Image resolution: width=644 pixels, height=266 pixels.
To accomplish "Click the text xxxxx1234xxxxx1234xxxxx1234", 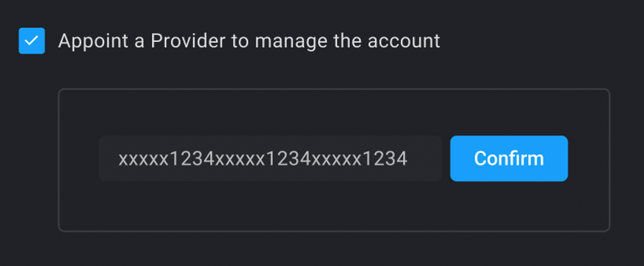I will point(263,159).
